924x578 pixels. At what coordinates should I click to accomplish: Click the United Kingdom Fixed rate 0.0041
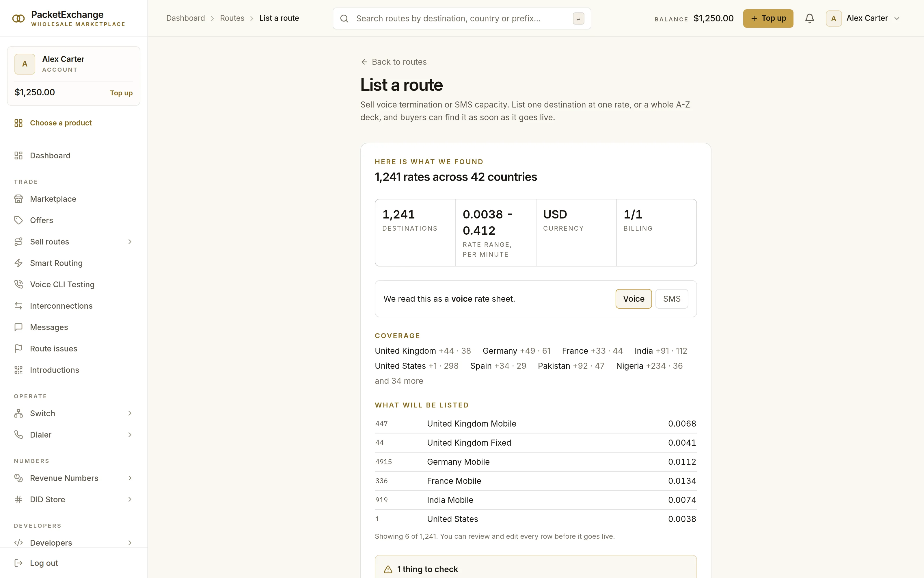[682, 443]
